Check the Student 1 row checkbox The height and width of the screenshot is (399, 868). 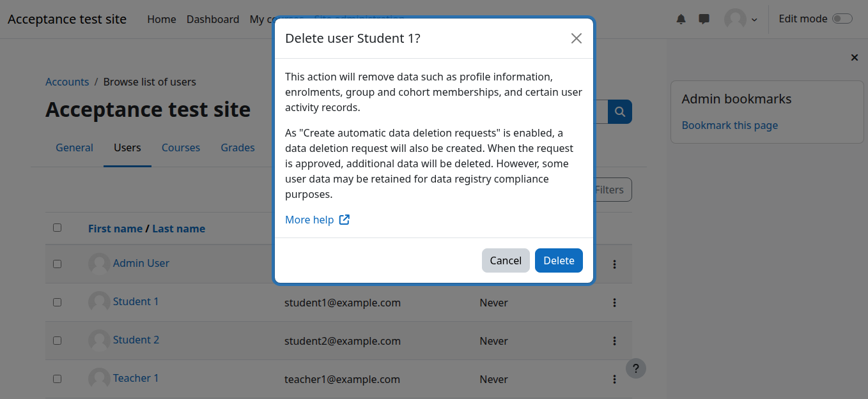coord(58,302)
